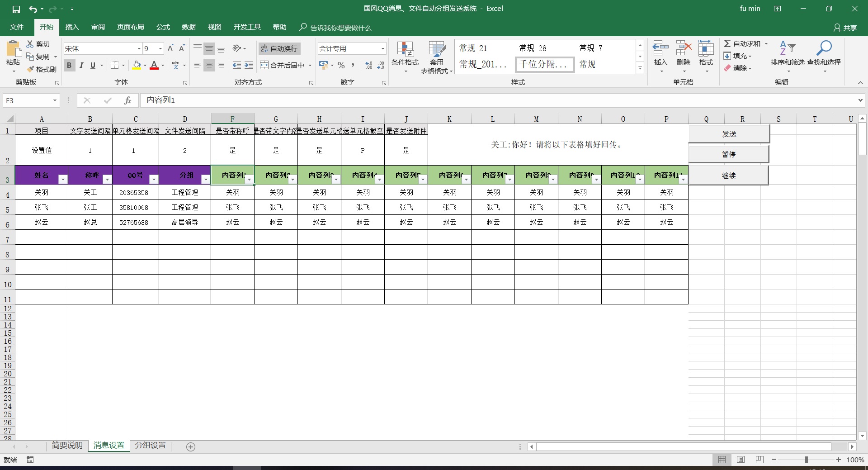Click the 暂停 Pause button
Image resolution: width=868 pixels, height=470 pixels.
(729, 154)
